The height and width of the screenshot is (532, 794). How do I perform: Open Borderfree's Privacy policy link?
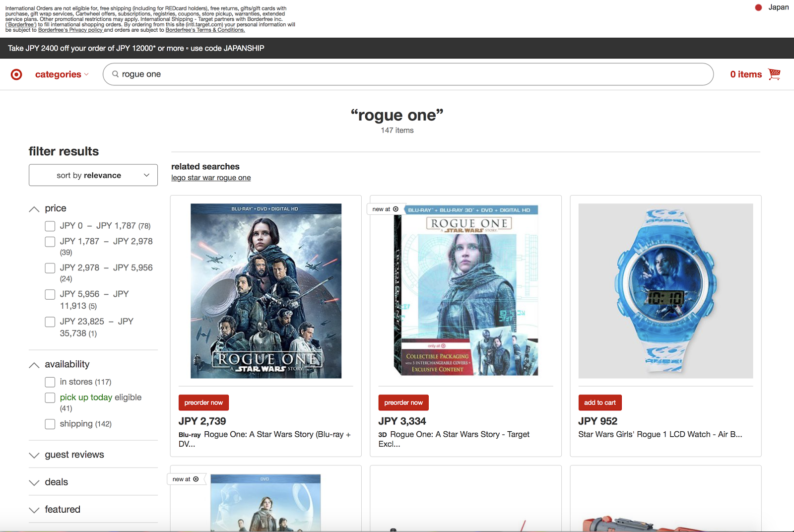[x=70, y=30]
